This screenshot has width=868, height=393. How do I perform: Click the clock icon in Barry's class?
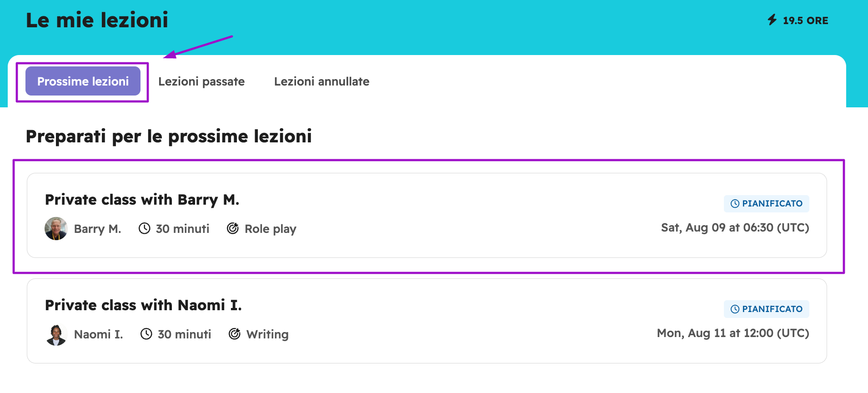coord(145,228)
